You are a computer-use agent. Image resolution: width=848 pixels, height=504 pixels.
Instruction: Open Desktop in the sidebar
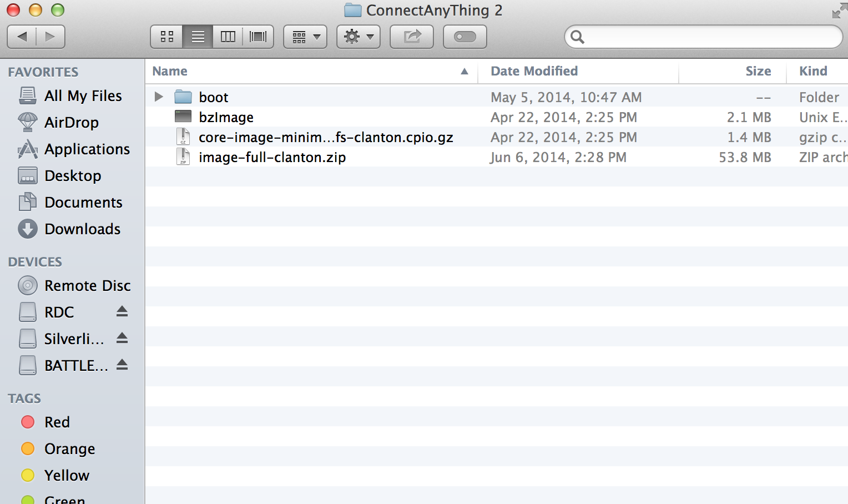(x=73, y=175)
